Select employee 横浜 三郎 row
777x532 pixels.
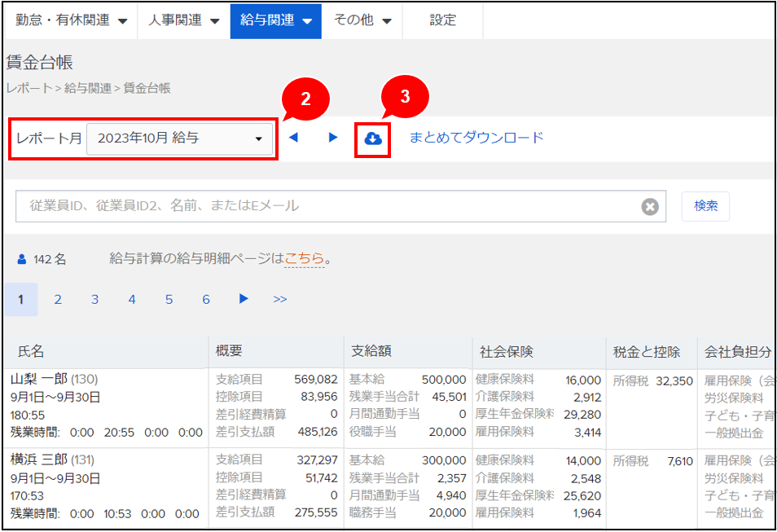click(x=39, y=460)
